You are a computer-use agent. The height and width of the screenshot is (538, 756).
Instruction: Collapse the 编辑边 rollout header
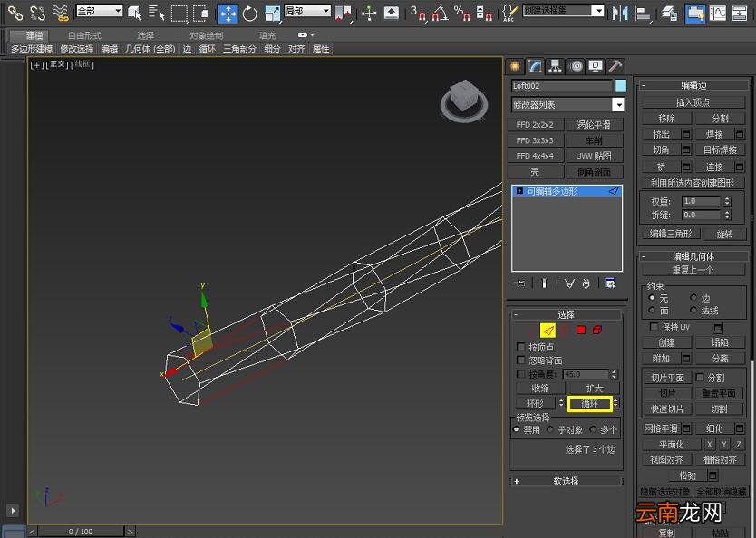tap(693, 85)
